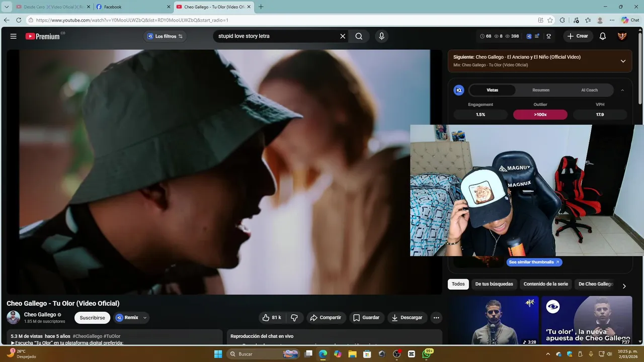Open the YouTube guide hamburger menu
This screenshot has height=362, width=644.
point(14,36)
